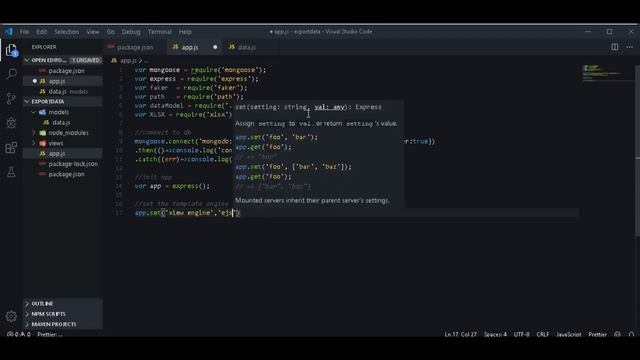Screen dimensions: 640x360
Task: Expand the views folder
Action: [x=34, y=143]
